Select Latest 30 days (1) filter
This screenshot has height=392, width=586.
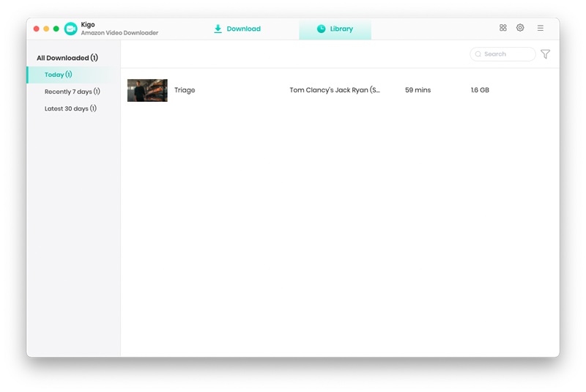point(70,108)
